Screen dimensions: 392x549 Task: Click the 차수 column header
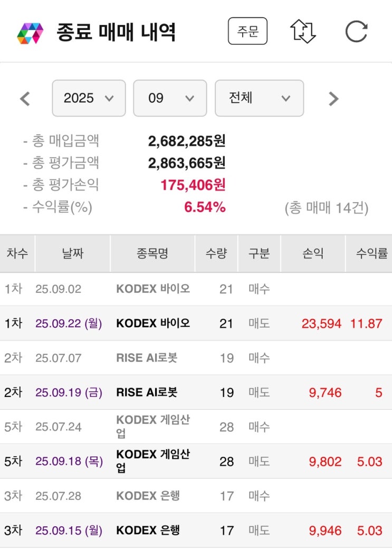[x=17, y=253]
